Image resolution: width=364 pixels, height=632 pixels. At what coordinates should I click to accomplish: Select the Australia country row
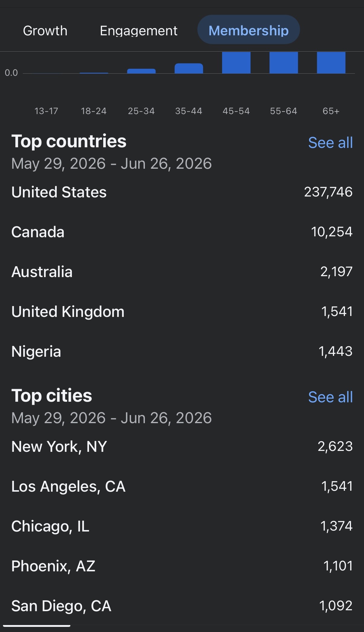(182, 272)
